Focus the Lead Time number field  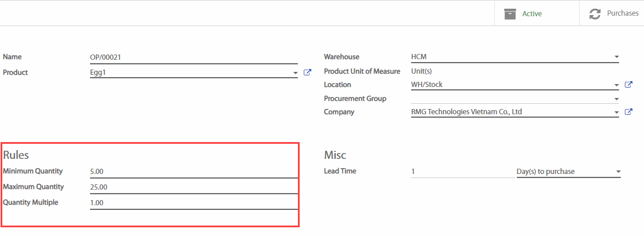click(x=460, y=172)
